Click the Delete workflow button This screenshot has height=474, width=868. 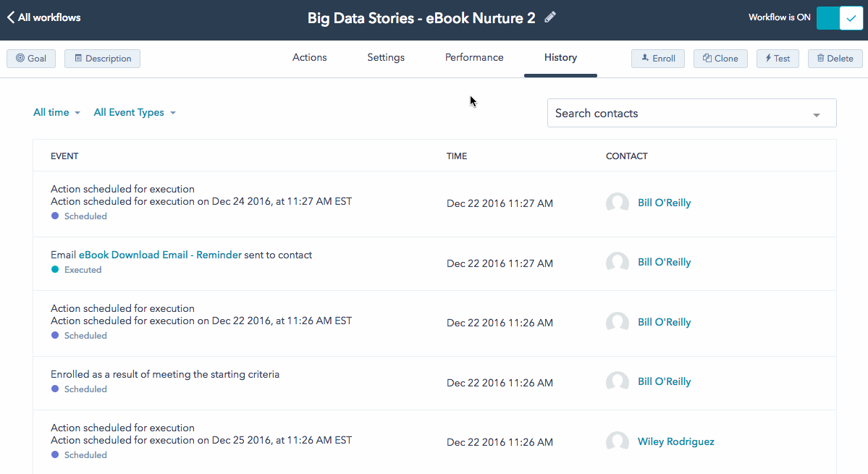[x=835, y=58]
